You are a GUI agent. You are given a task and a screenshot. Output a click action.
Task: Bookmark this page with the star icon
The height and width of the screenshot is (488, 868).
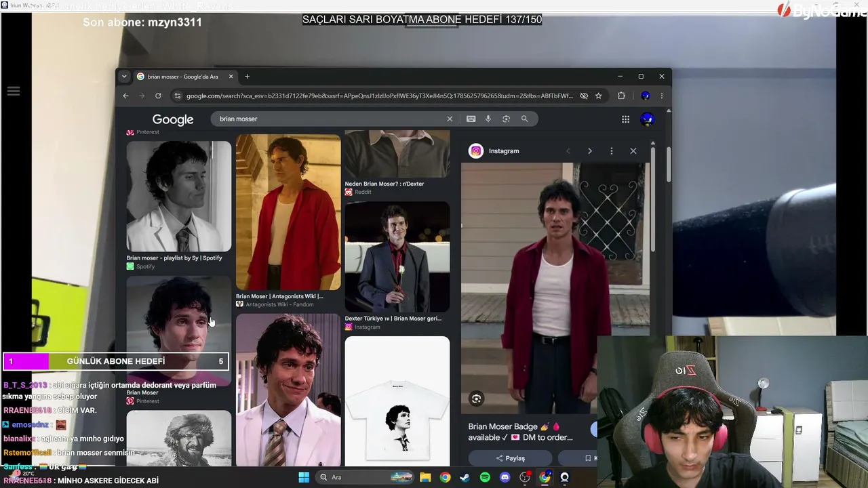click(598, 96)
